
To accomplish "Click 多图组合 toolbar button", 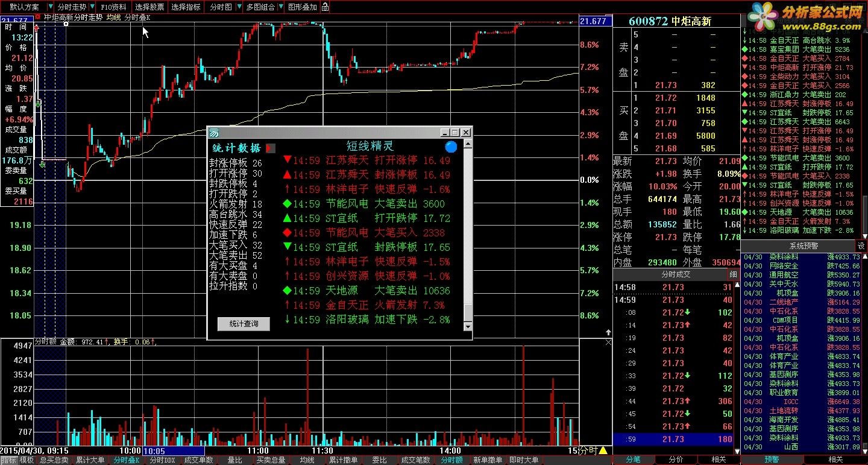I will click(260, 7).
